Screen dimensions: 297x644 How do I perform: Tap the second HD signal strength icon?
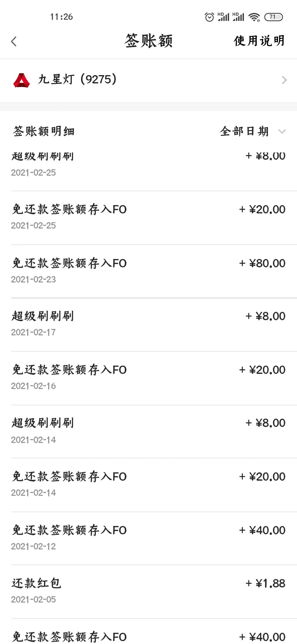click(238, 17)
